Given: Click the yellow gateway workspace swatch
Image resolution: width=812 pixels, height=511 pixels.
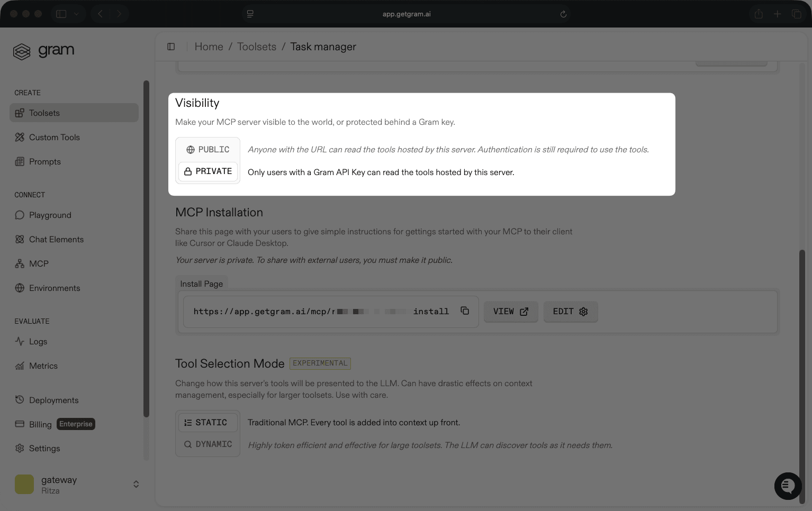Looking at the screenshot, I should (x=24, y=484).
